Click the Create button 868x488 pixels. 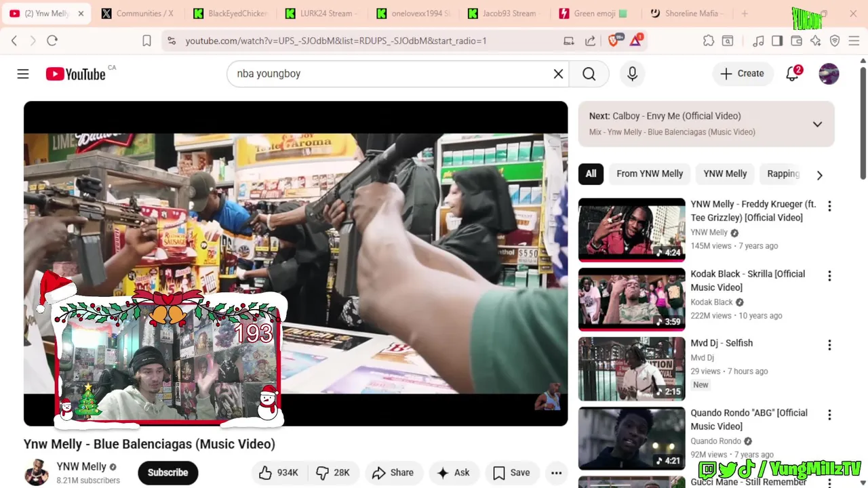click(x=742, y=74)
